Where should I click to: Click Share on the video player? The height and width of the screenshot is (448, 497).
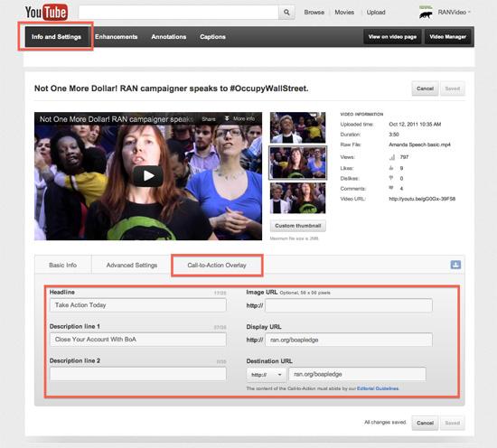pyautogui.click(x=209, y=119)
